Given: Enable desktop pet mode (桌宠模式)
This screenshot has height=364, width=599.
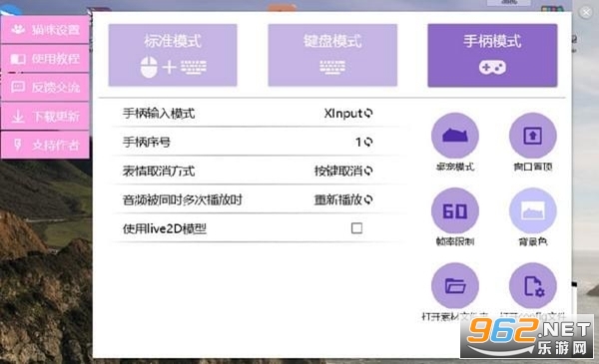Looking at the screenshot, I should 454,136.
